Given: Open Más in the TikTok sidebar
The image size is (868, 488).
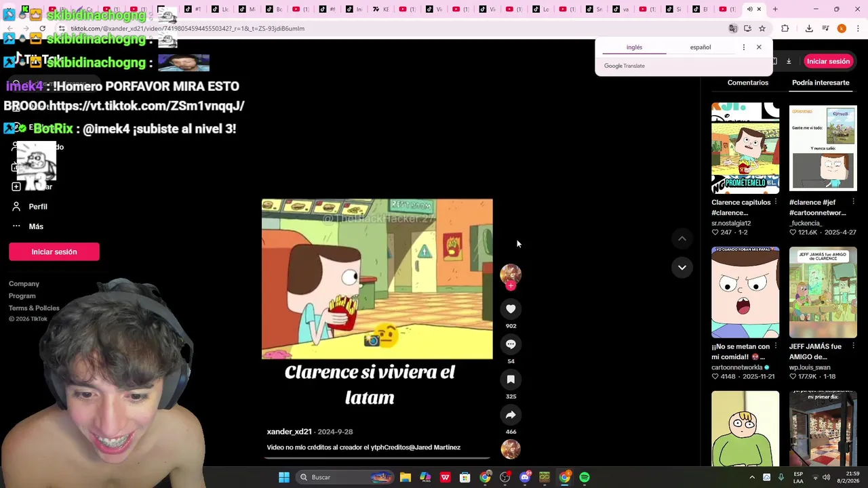Looking at the screenshot, I should click(x=36, y=226).
